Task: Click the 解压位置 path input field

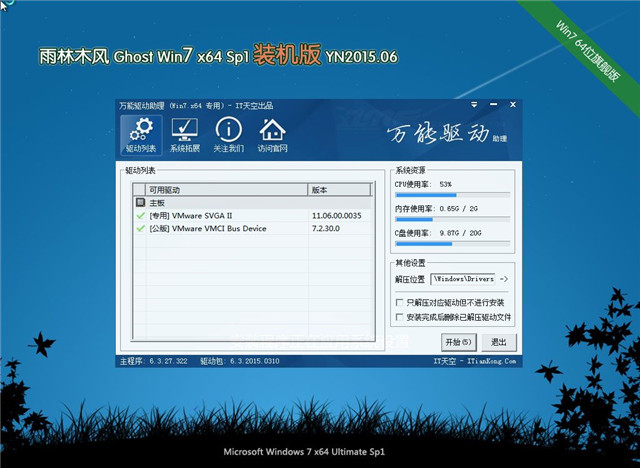Action: tap(463, 280)
